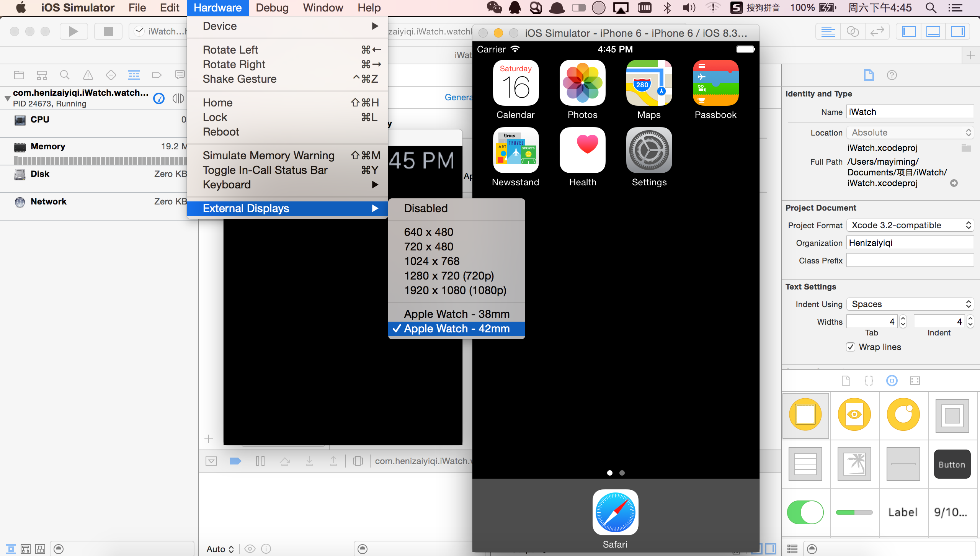
Task: Select the Switch object in library
Action: coord(805,512)
